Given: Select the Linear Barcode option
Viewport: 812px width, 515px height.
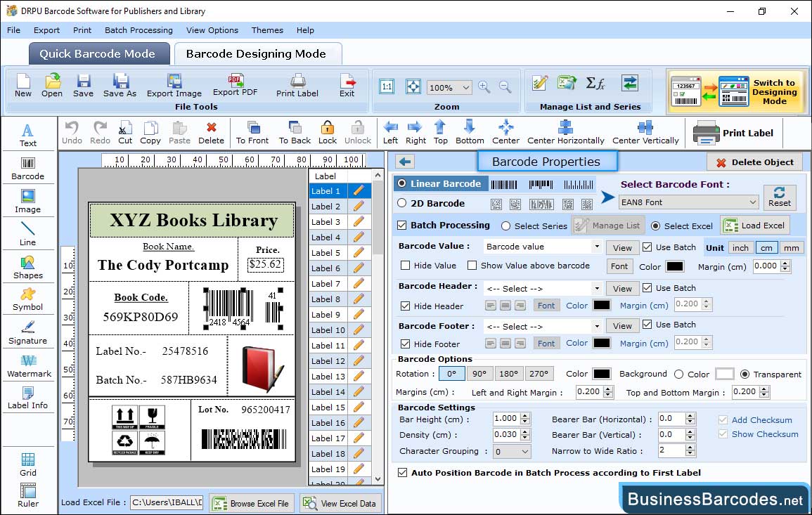Looking at the screenshot, I should coord(401,184).
